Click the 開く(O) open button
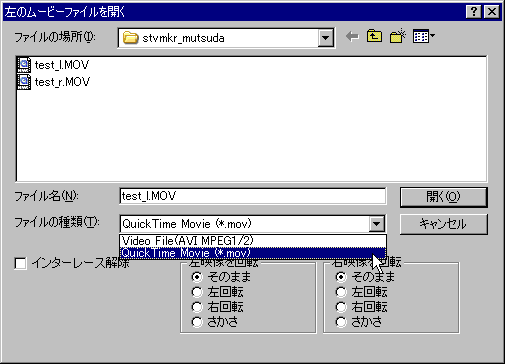505x364 pixels. pyautogui.click(x=444, y=197)
